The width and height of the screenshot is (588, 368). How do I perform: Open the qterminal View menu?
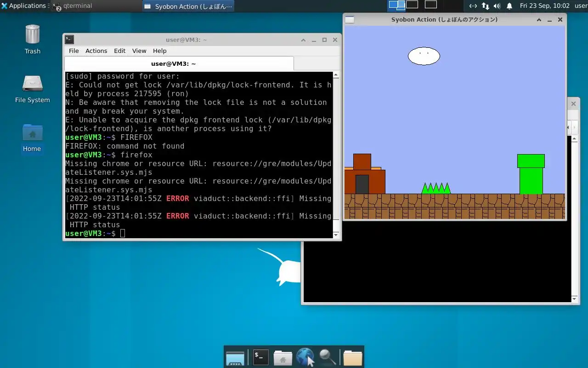point(139,51)
